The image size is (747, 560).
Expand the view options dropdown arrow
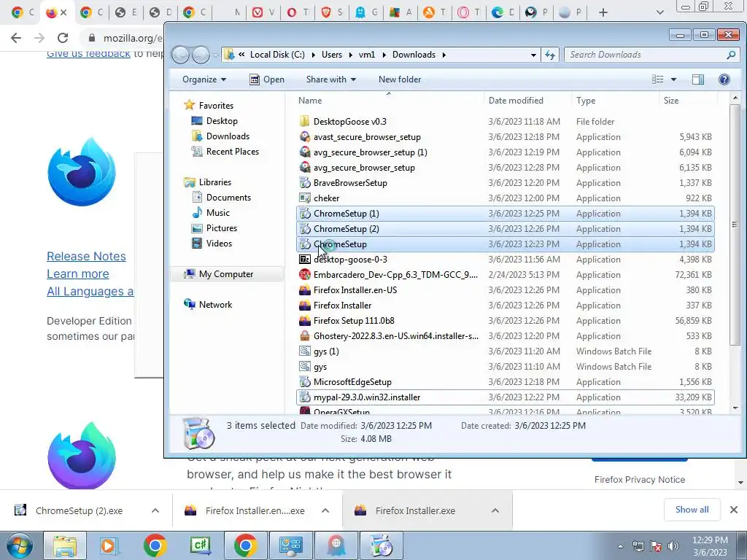coord(673,79)
